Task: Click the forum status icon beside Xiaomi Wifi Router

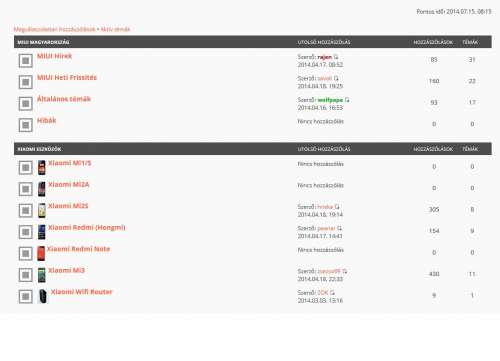Action: tap(26, 296)
